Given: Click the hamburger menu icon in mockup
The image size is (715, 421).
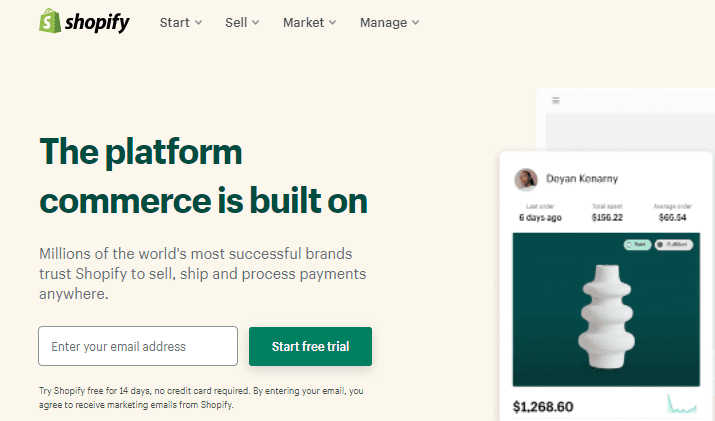Looking at the screenshot, I should 555,100.
